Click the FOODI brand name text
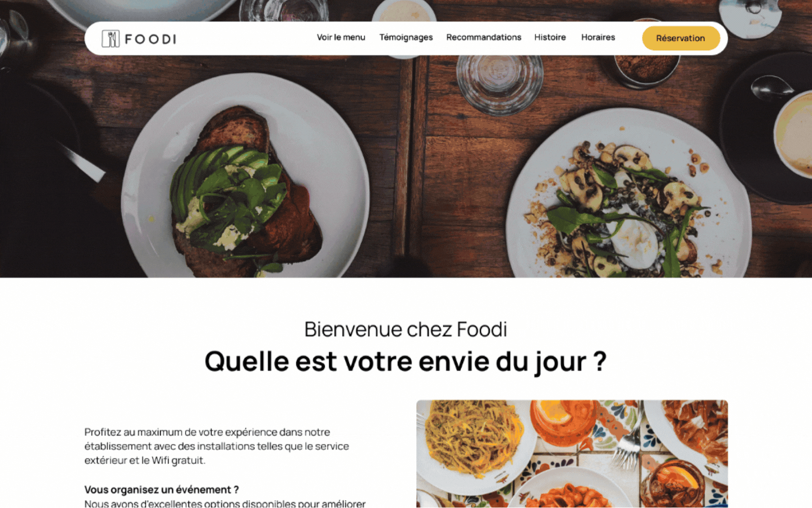The width and height of the screenshot is (812, 508). tap(151, 39)
